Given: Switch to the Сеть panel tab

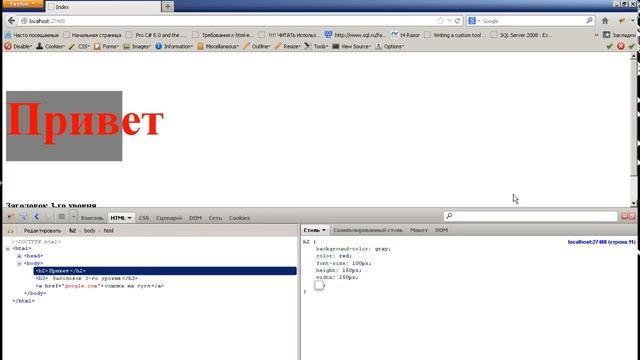Looking at the screenshot, I should 215,218.
